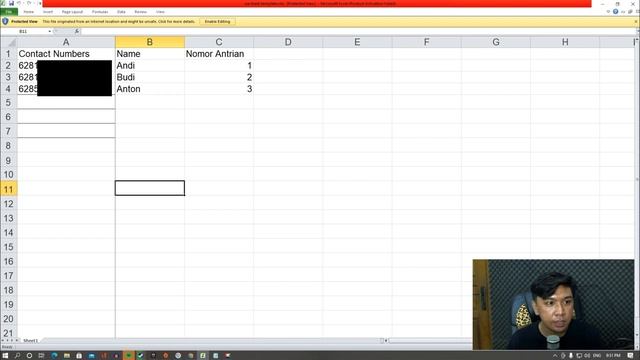640x360 pixels.
Task: Switch to the View ribbon tab
Action: (x=160, y=12)
